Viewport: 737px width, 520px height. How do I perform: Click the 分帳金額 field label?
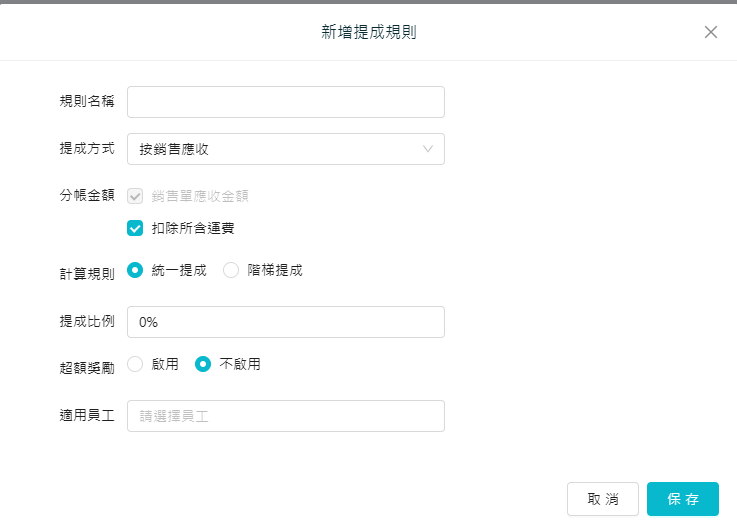pyautogui.click(x=87, y=196)
